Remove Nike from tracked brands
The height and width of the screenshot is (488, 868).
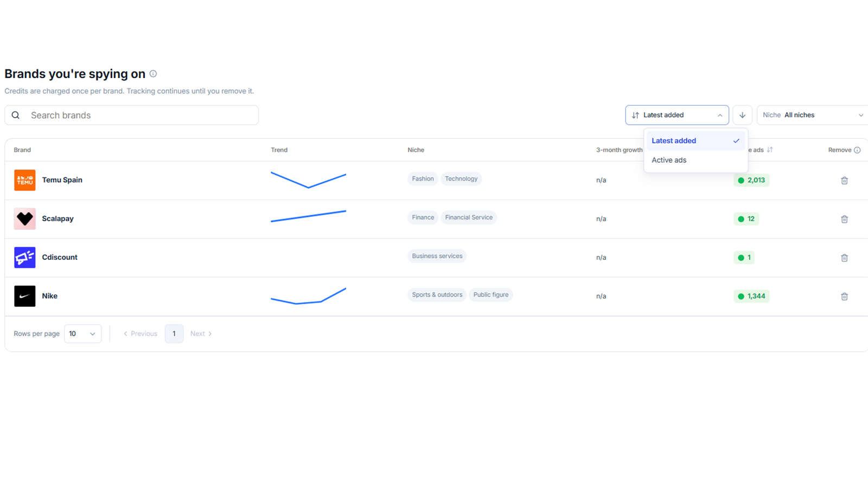coord(844,296)
